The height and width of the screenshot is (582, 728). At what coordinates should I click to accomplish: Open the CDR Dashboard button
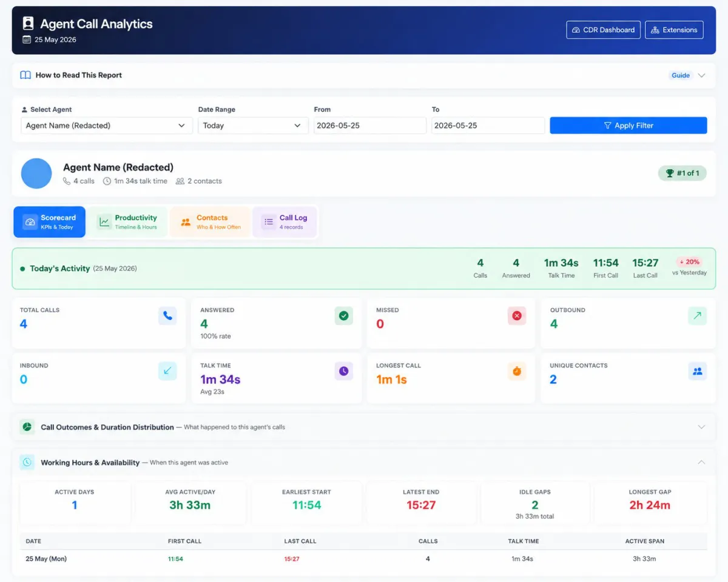[603, 30]
